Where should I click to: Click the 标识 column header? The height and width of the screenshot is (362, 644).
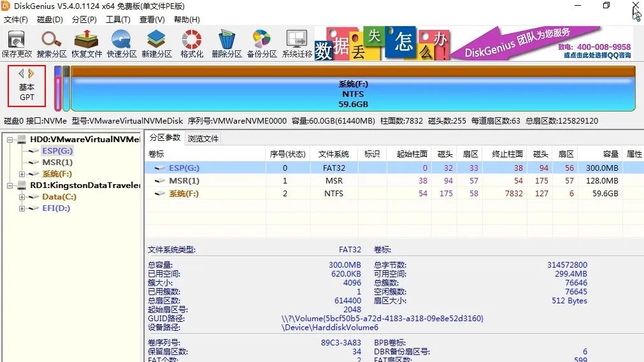click(372, 154)
